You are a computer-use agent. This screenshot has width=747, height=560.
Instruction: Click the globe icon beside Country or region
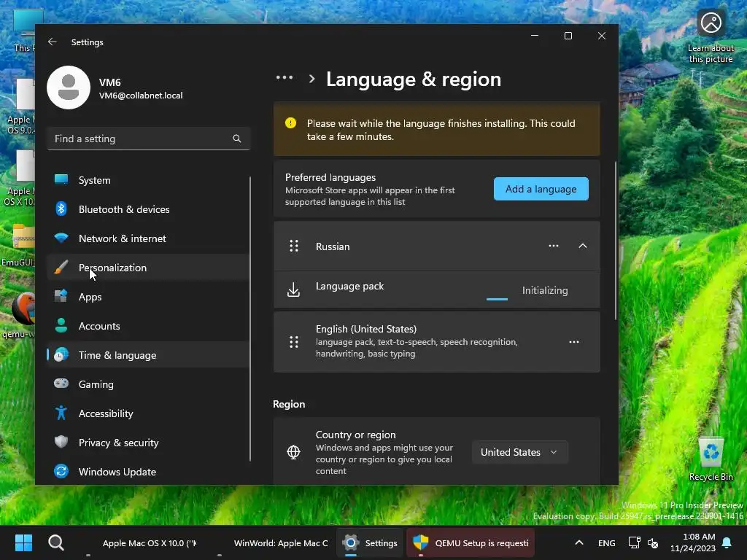293,452
